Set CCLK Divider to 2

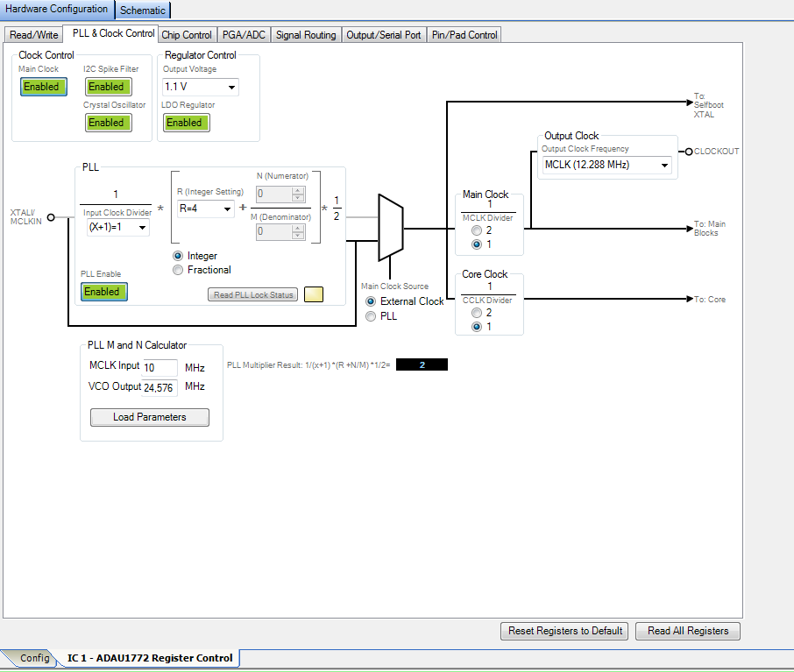coord(477,313)
